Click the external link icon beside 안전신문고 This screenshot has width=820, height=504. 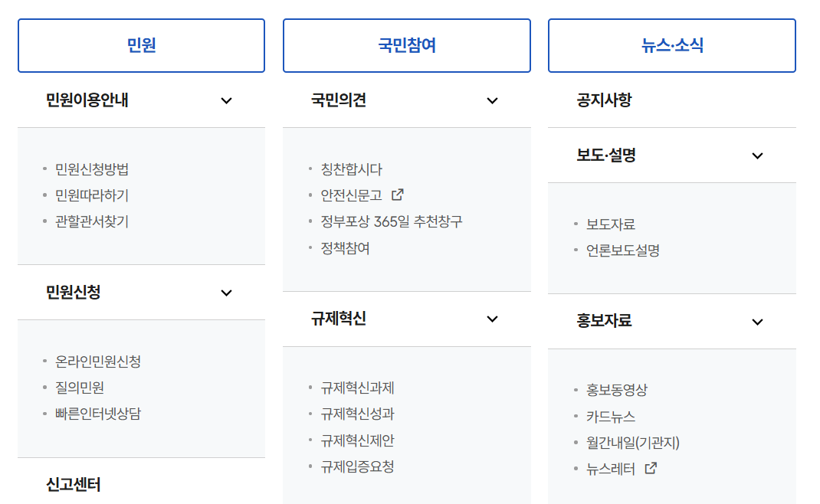click(395, 195)
